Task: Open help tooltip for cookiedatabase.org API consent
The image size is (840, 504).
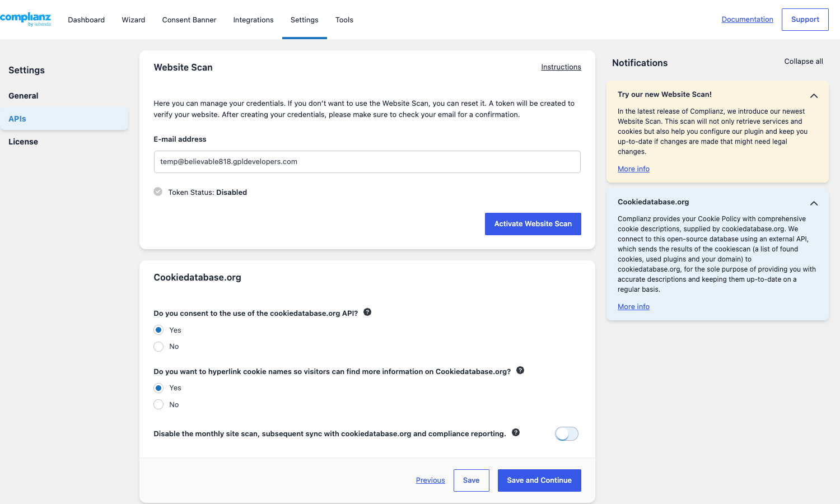Action: click(367, 312)
